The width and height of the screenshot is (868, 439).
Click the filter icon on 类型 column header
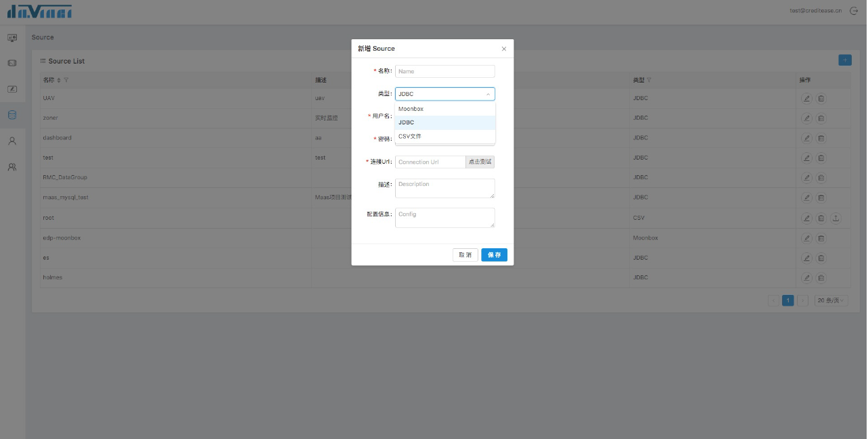[x=649, y=80]
